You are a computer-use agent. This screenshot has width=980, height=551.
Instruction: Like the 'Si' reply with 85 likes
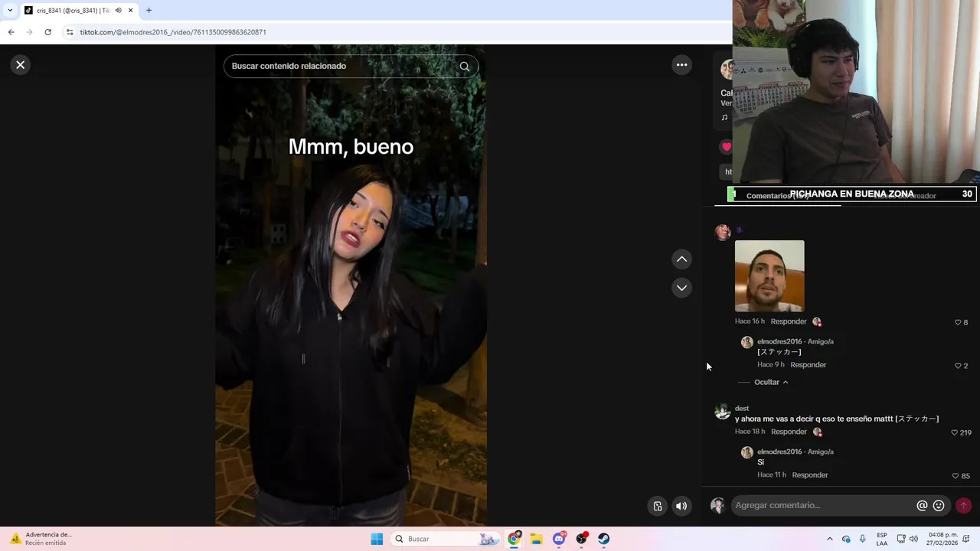tap(955, 476)
